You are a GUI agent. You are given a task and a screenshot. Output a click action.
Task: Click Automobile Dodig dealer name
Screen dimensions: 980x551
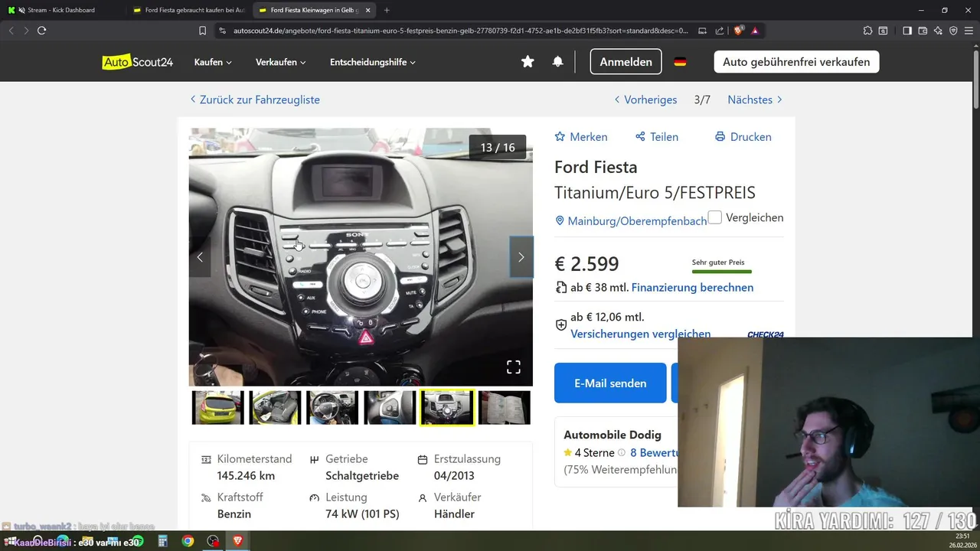click(612, 435)
